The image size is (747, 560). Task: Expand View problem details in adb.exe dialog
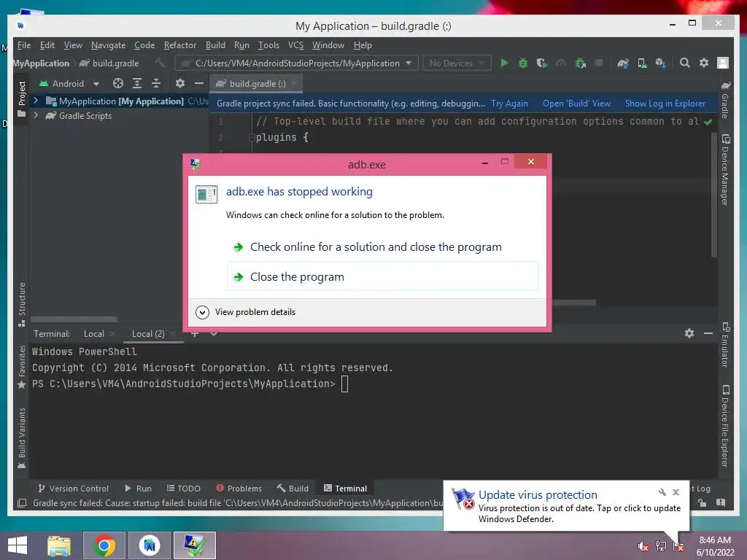point(245,312)
